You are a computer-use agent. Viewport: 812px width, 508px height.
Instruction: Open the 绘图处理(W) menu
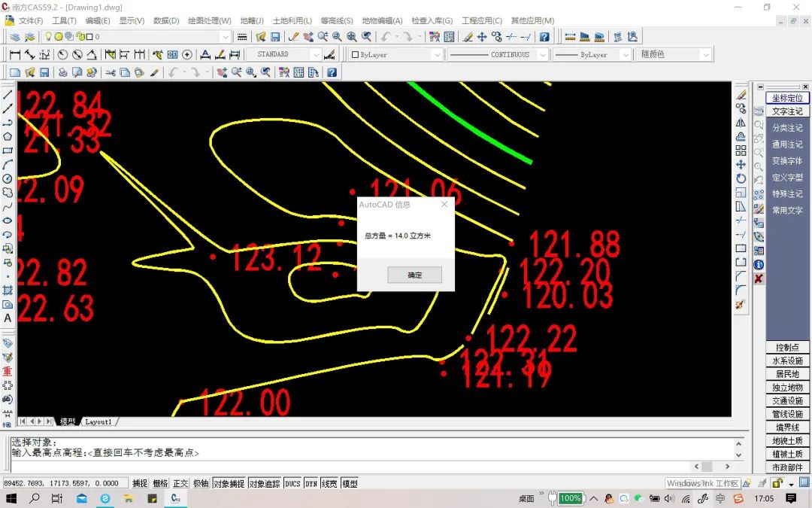[209, 21]
